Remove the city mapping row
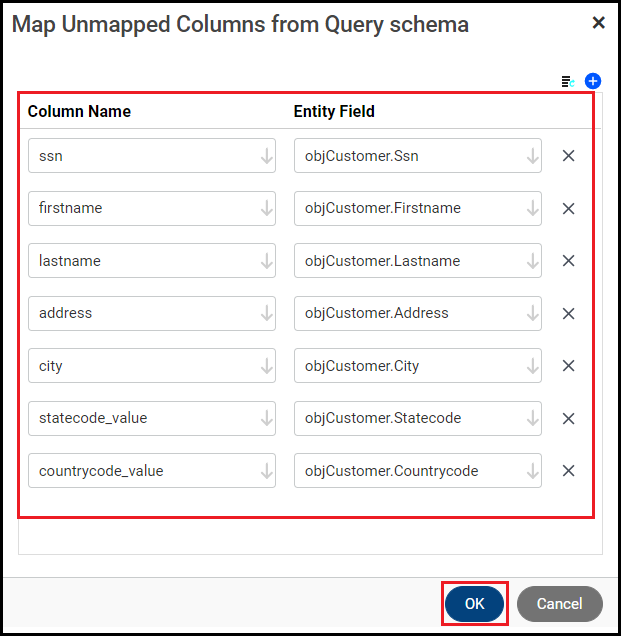Screen dimensions: 621x636 pos(568,366)
